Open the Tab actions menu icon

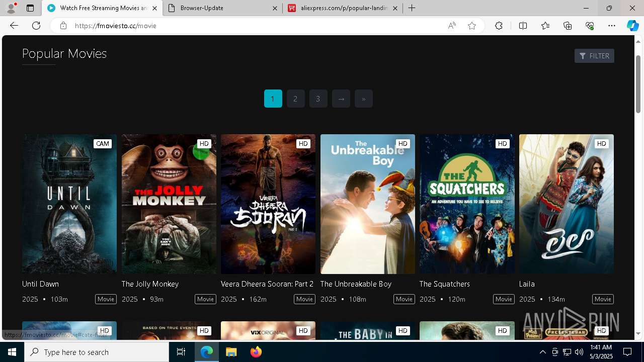point(30,8)
